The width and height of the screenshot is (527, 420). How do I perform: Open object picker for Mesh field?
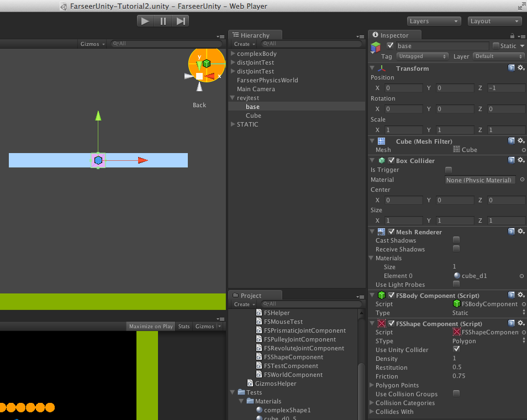tap(524, 150)
